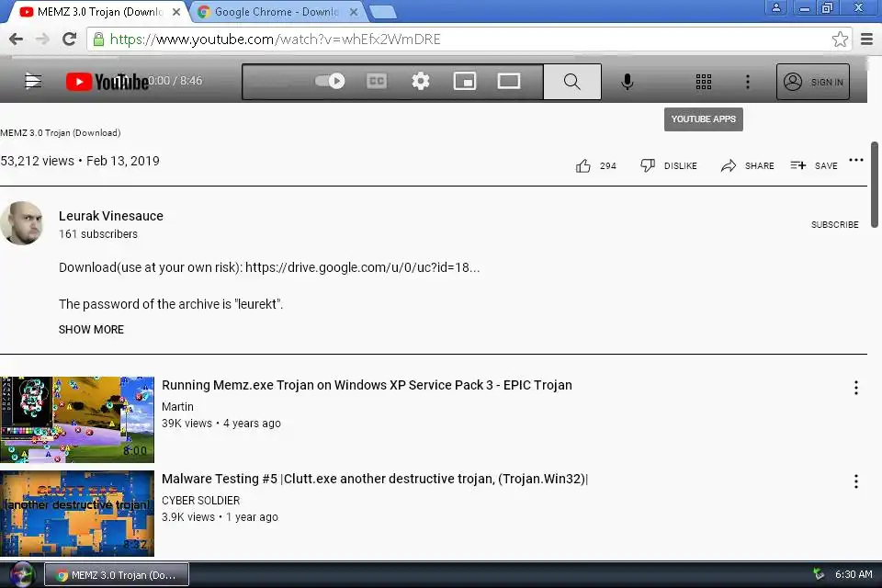Viewport: 882px width, 588px height.
Task: Open the YouTube apps grid
Action: [x=703, y=82]
